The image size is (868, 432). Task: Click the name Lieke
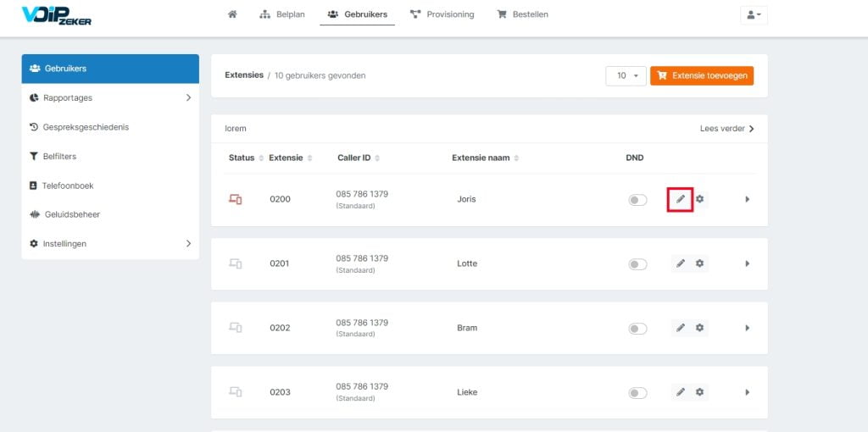click(467, 392)
